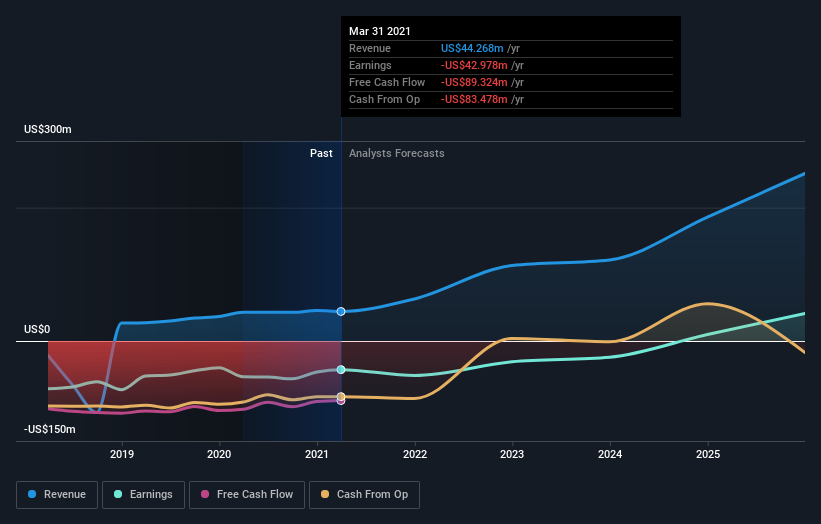Click the 2022 x-axis label
This screenshot has width=821, height=524.
pyautogui.click(x=415, y=454)
